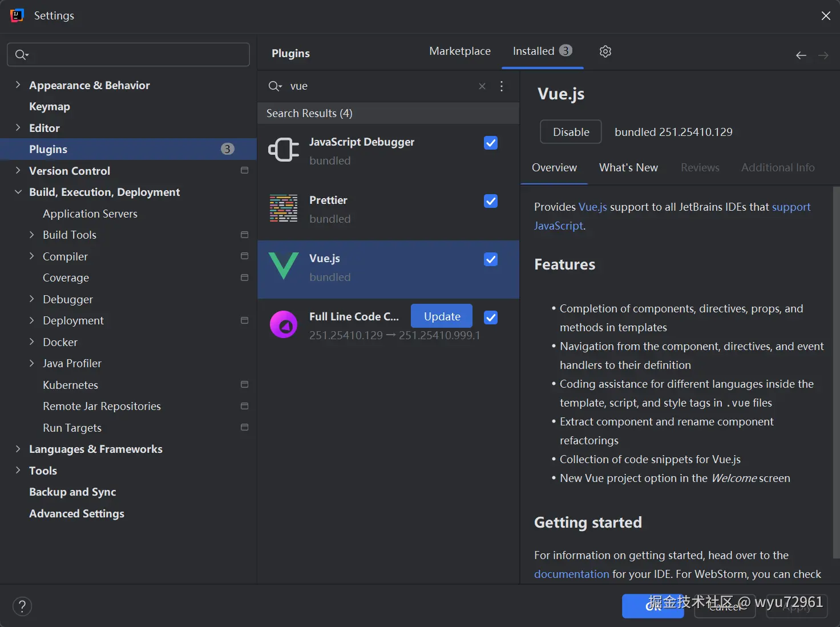The image size is (840, 627).
Task: Select Application Servers settings
Action: 90,214
